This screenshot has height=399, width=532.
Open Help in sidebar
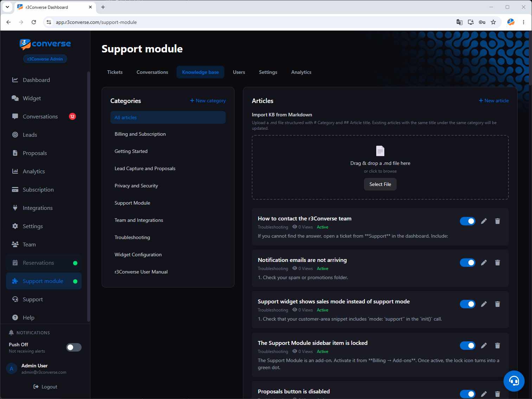pyautogui.click(x=44, y=317)
